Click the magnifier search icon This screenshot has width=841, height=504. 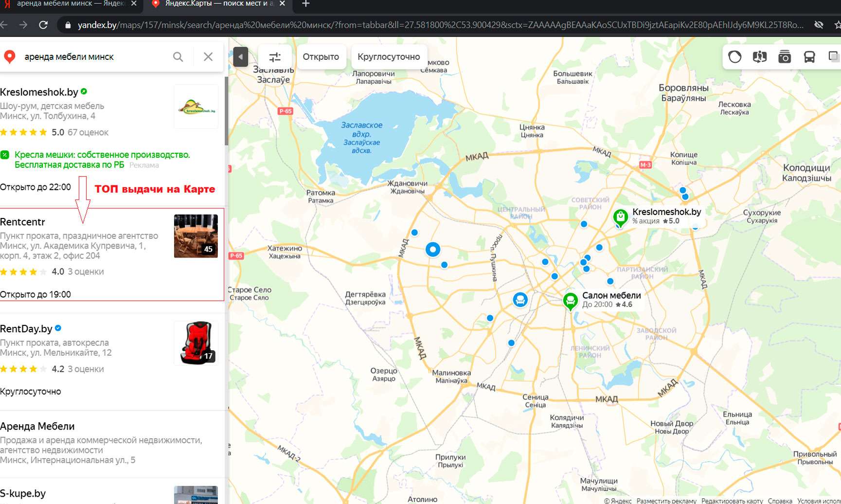tap(178, 57)
